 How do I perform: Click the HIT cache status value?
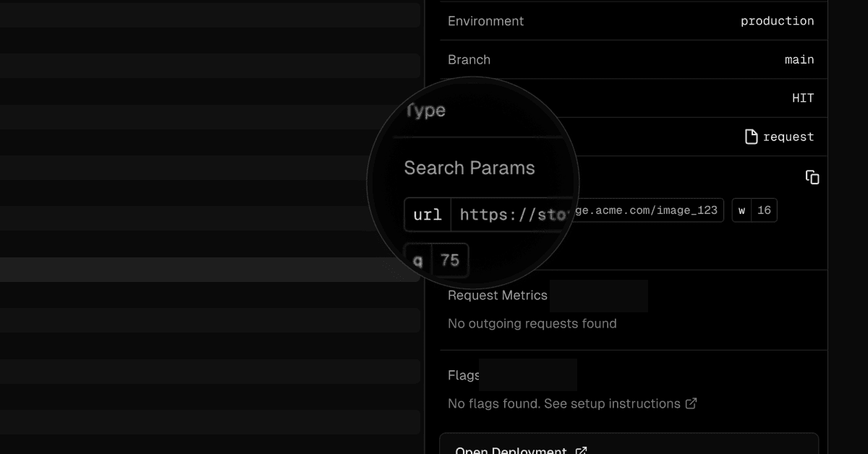click(802, 98)
